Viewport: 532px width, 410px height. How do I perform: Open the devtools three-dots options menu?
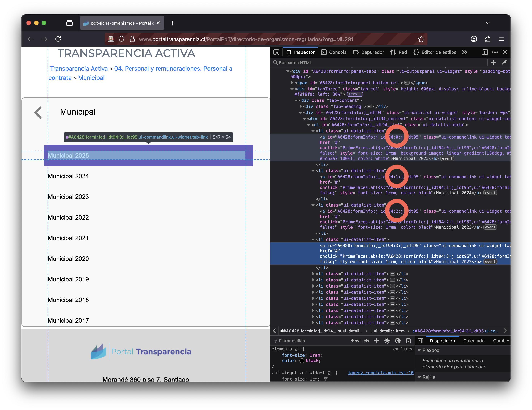point(495,52)
